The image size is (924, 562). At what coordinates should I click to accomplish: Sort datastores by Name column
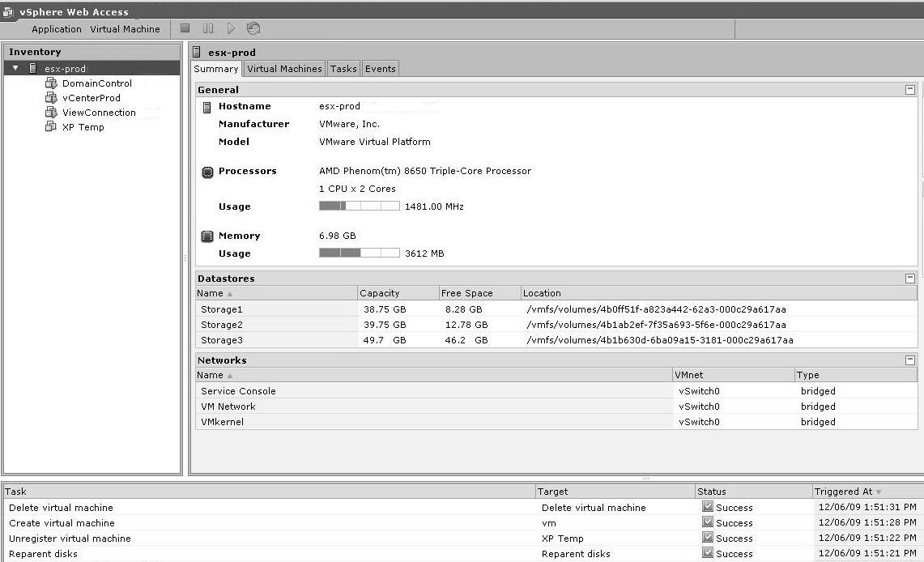[x=276, y=293]
